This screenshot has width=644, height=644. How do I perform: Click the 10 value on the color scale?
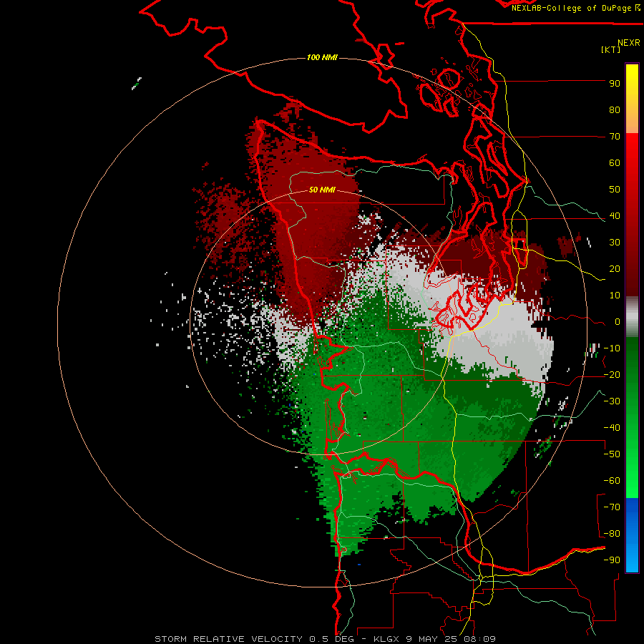[x=615, y=296]
